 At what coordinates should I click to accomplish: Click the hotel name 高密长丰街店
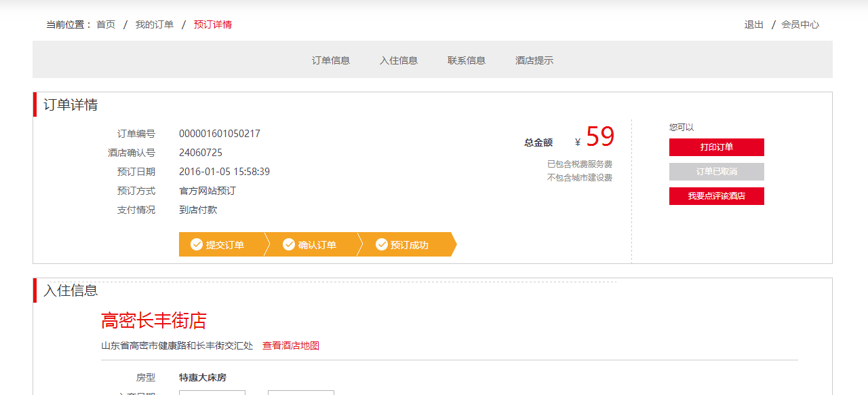(154, 320)
